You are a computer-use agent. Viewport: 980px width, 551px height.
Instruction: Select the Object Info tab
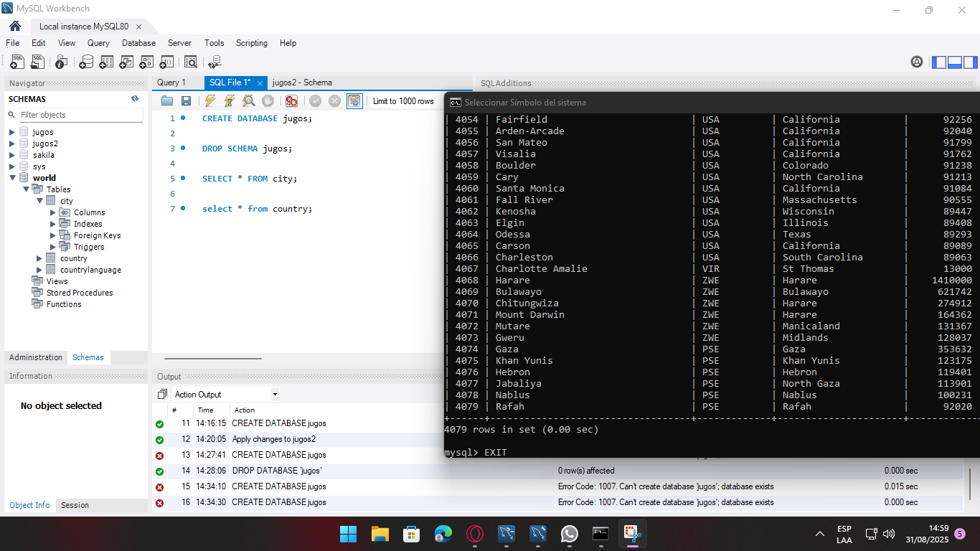pyautogui.click(x=30, y=505)
